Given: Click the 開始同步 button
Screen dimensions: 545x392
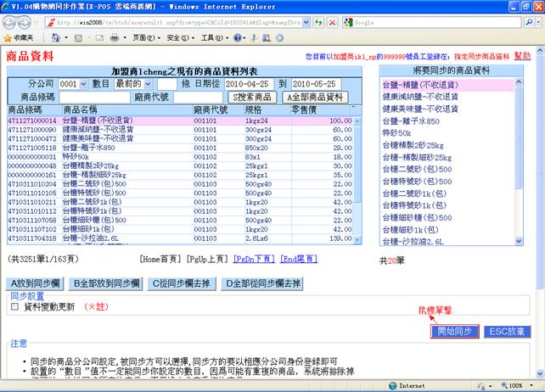Looking at the screenshot, I should pos(454,332).
